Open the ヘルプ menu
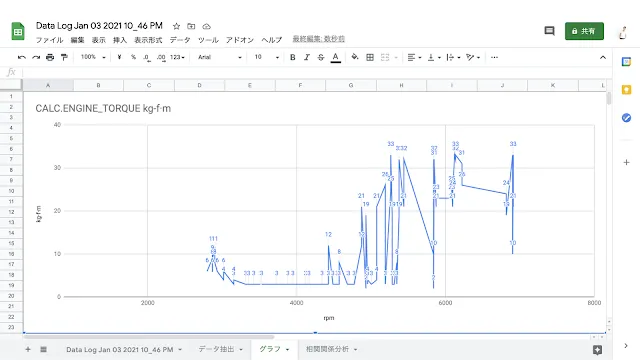The image size is (640, 360). pyautogui.click(x=271, y=40)
